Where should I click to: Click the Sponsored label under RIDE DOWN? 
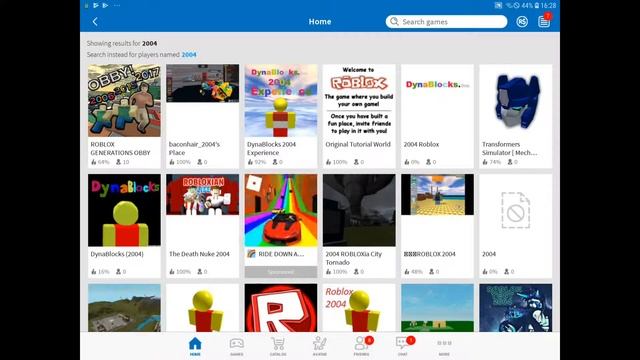click(281, 272)
